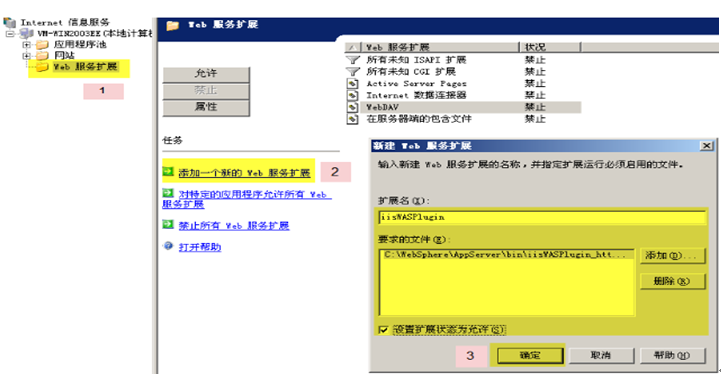Click the 禁止 button
This screenshot has height=377, width=721.
point(206,91)
